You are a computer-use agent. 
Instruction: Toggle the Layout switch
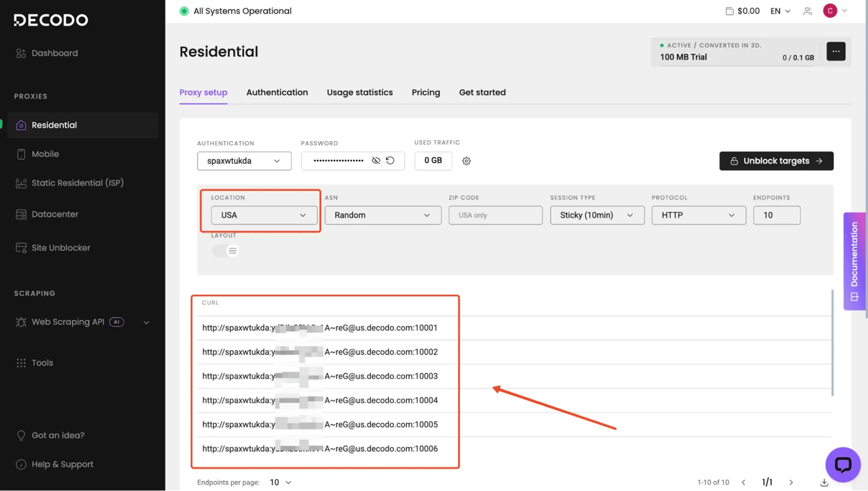225,251
